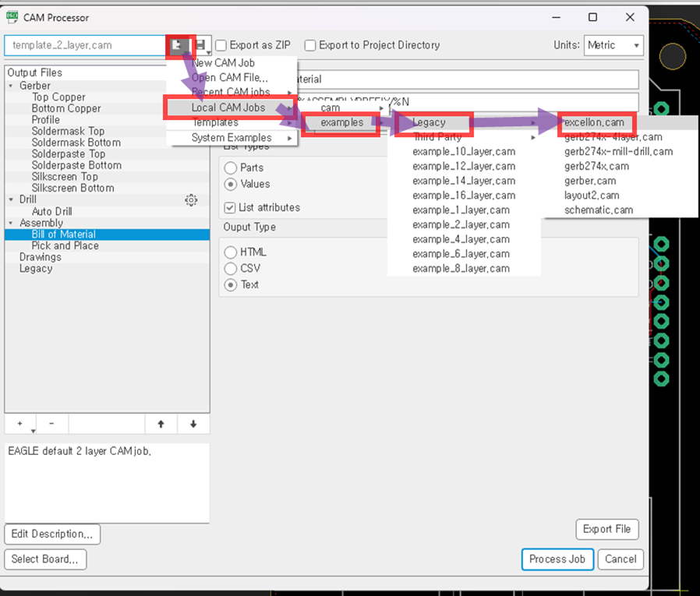This screenshot has height=596, width=700.
Task: Add an output with the plus button
Action: pyautogui.click(x=20, y=424)
